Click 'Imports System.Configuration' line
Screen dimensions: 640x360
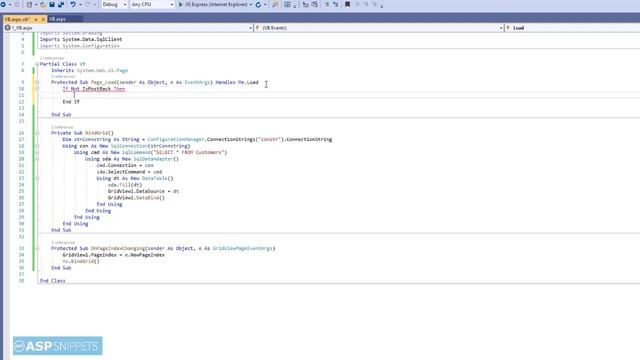[80, 46]
